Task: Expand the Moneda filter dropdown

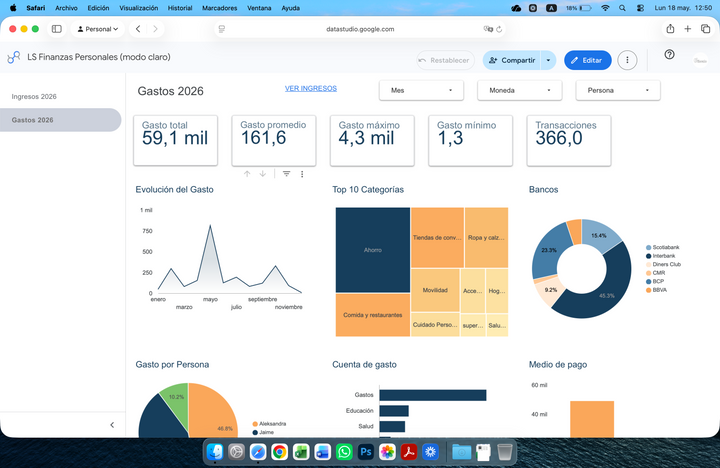Action: (x=520, y=90)
